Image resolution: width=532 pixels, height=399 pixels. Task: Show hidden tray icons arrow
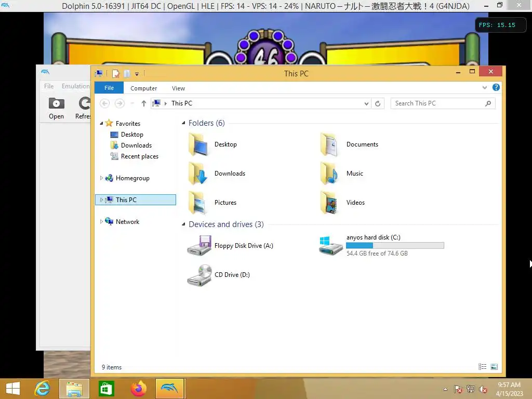point(445,389)
